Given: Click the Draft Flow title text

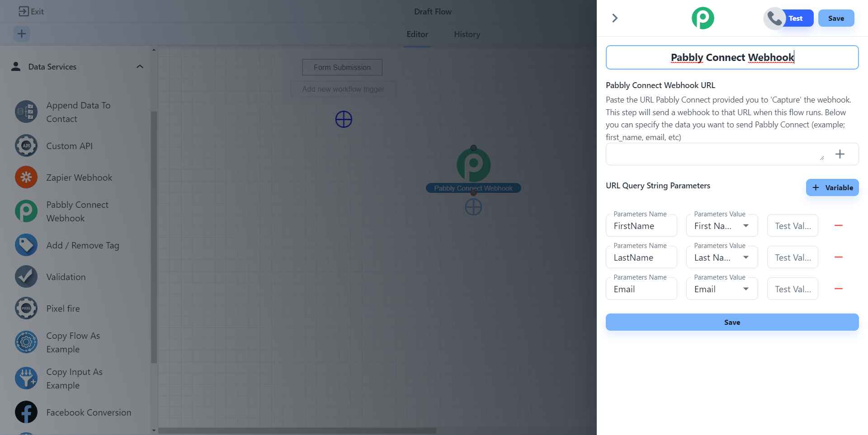Looking at the screenshot, I should pyautogui.click(x=433, y=12).
